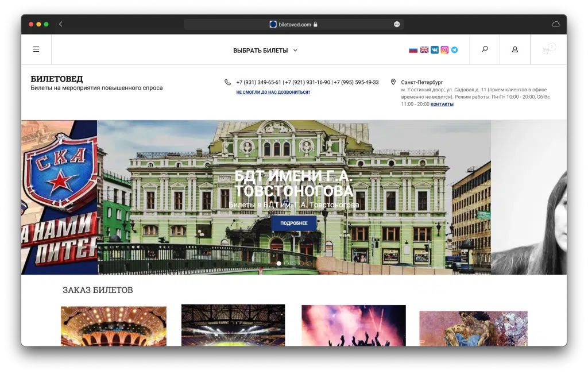The image size is (588, 374).
Task: Click the Билеты в БДТ им. Г.А. Товстоногова subtitle
Action: click(294, 205)
